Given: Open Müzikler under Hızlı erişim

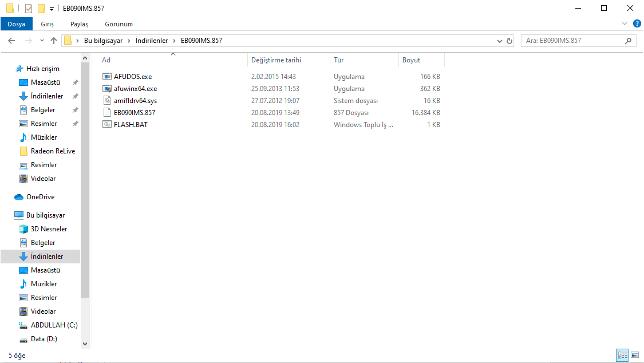Looking at the screenshot, I should point(44,137).
